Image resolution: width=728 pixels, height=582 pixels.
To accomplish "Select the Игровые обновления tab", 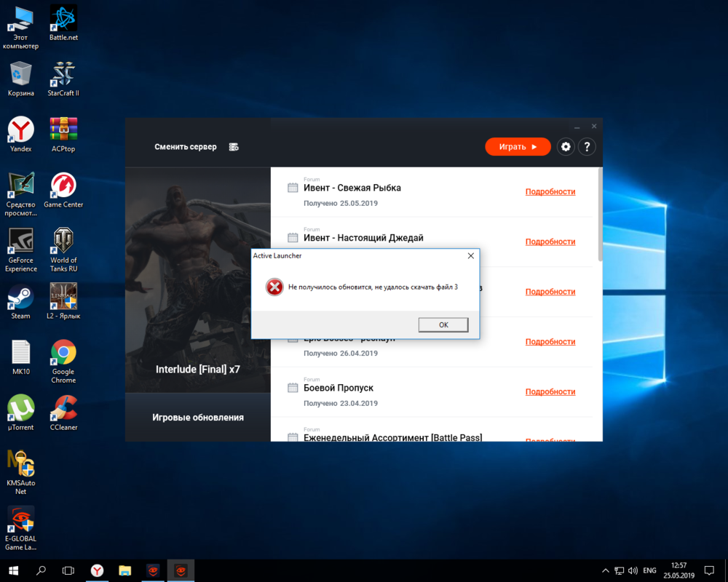I will click(x=198, y=418).
